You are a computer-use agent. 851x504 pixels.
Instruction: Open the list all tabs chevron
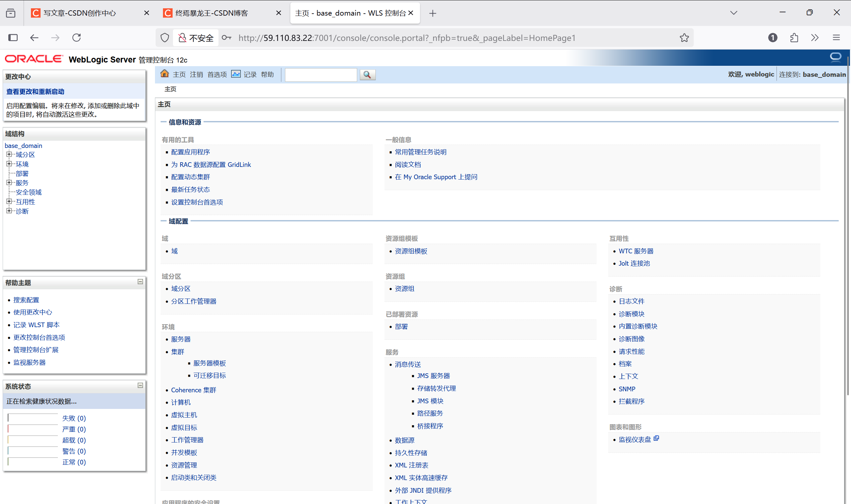click(734, 13)
